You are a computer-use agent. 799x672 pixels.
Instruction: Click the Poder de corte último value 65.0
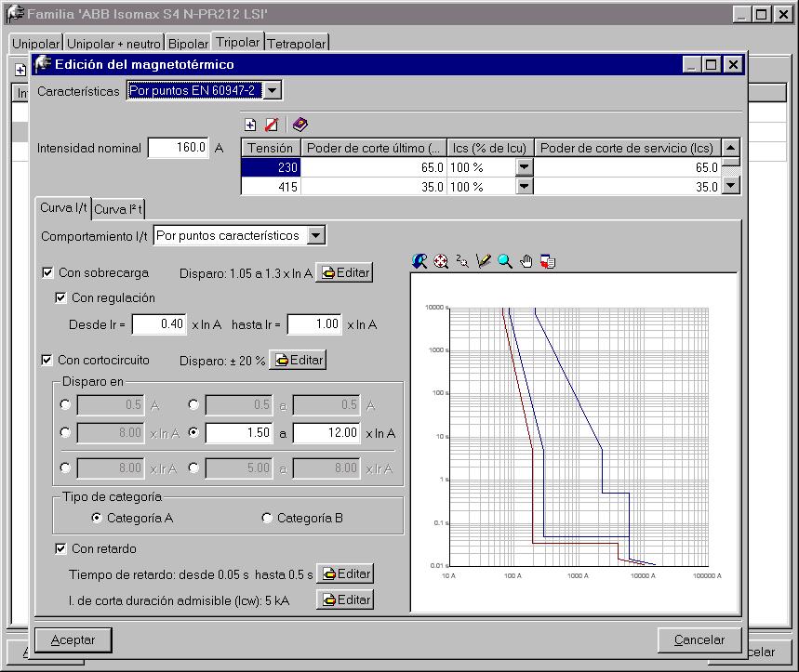click(374, 167)
